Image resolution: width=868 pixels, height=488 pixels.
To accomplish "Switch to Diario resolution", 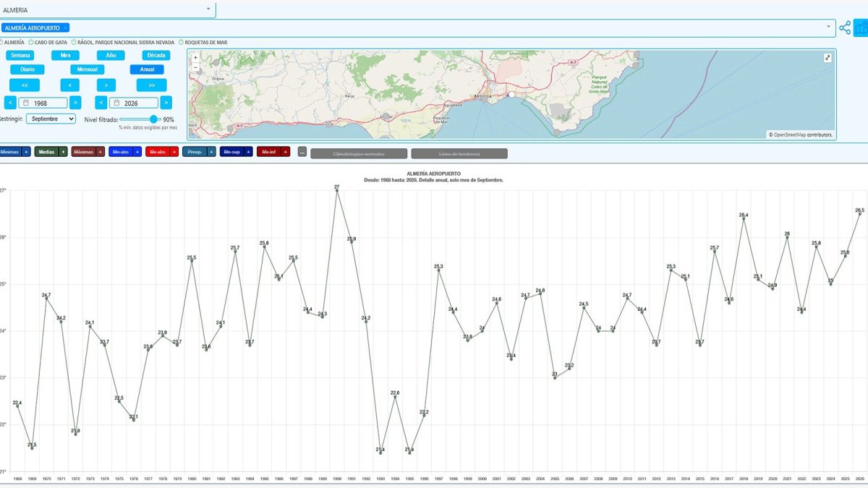I will [27, 69].
